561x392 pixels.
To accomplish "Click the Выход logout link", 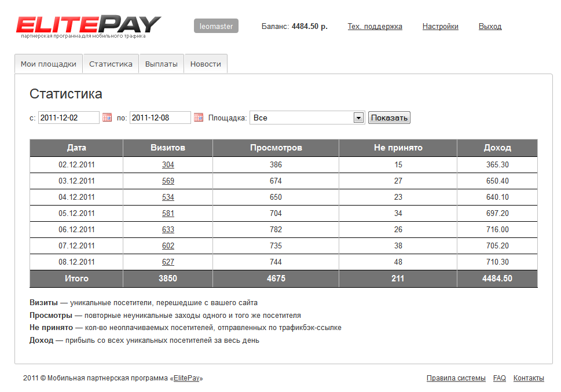I will (x=490, y=27).
